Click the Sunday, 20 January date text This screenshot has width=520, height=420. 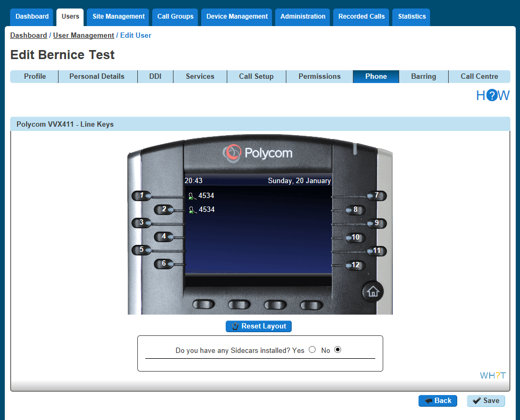[299, 181]
